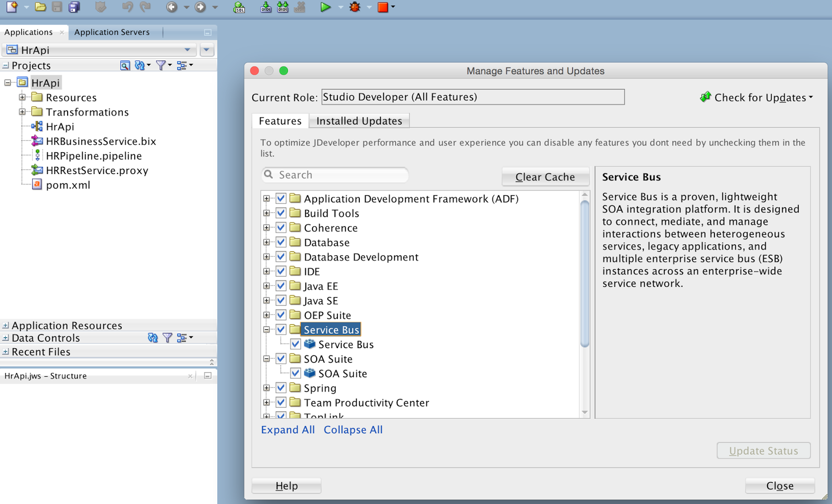The height and width of the screenshot is (504, 832).
Task: Collapse the SOA Suite feature node
Action: pyautogui.click(x=267, y=359)
